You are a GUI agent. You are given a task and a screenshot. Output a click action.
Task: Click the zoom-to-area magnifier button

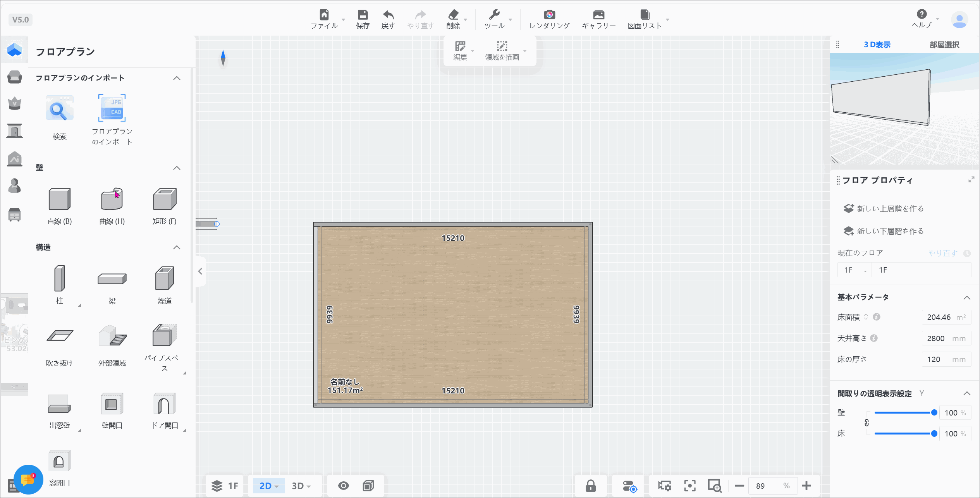pos(715,486)
